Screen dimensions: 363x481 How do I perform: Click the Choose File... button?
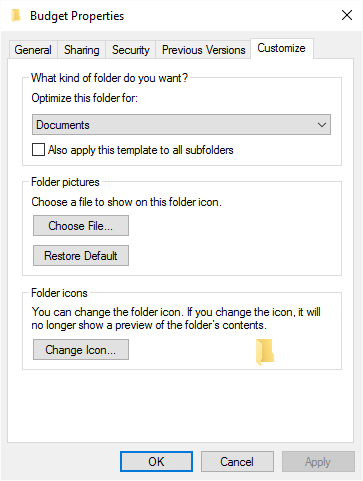[x=81, y=226]
